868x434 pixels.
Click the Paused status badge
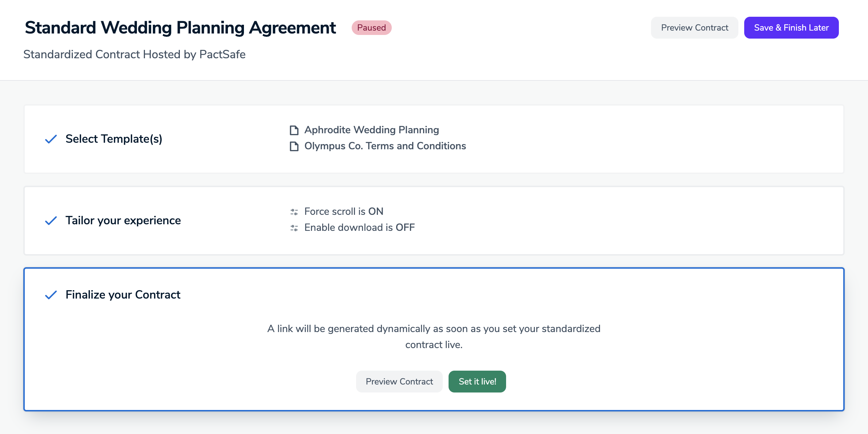[371, 28]
